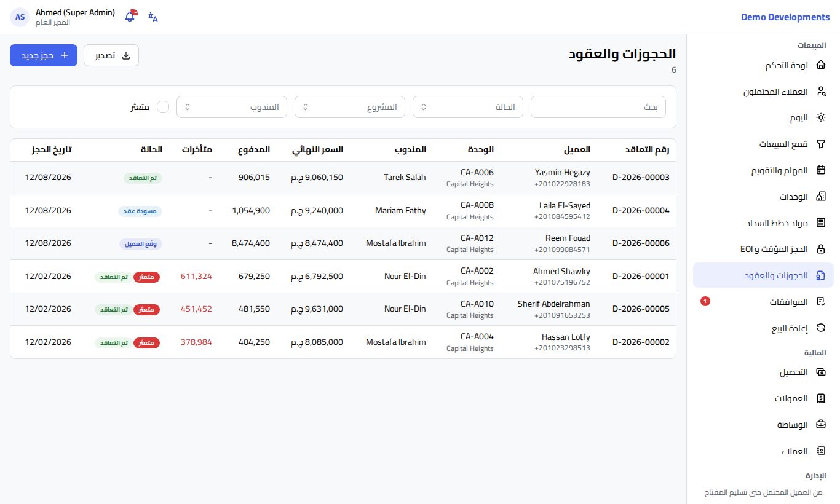Click contract number D-2026-00004
Screen dimensions: 840x504
[x=641, y=211]
